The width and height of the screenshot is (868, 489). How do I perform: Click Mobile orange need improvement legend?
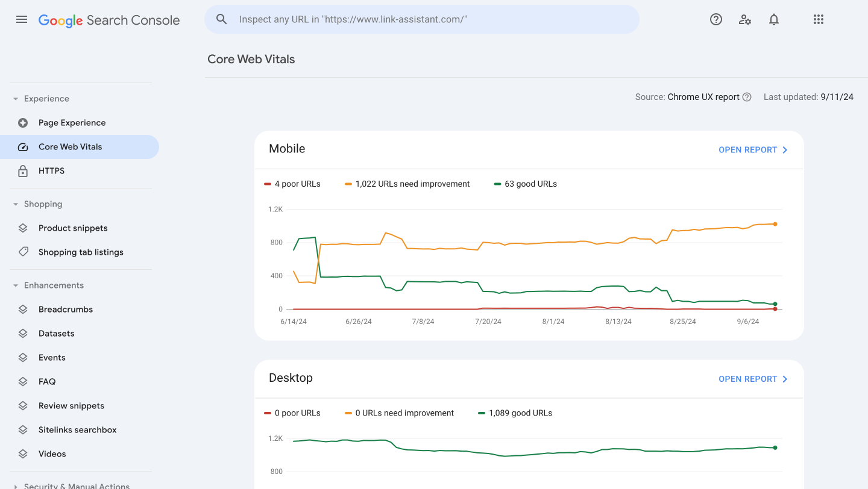click(407, 184)
